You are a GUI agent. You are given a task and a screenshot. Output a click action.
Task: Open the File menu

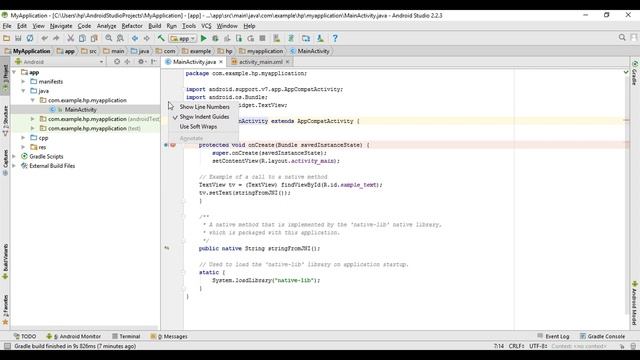coord(7,26)
